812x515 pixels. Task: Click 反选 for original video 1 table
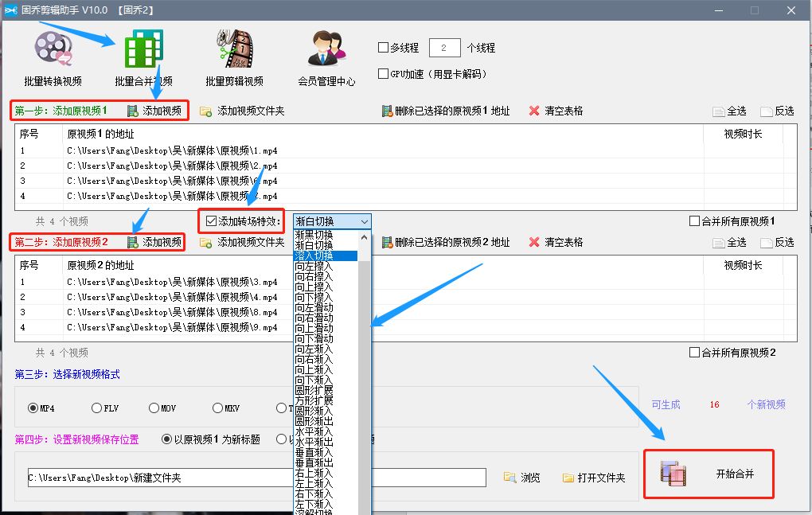tap(777, 111)
